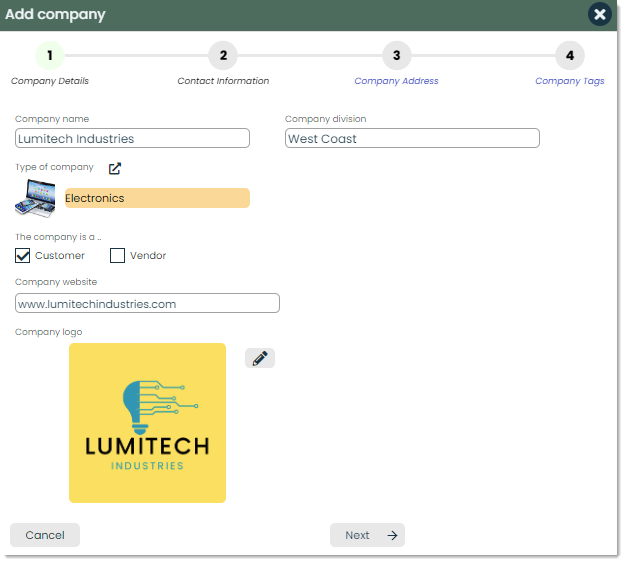625x563 pixels.
Task: Click the Type of company label
Action: 54,167
